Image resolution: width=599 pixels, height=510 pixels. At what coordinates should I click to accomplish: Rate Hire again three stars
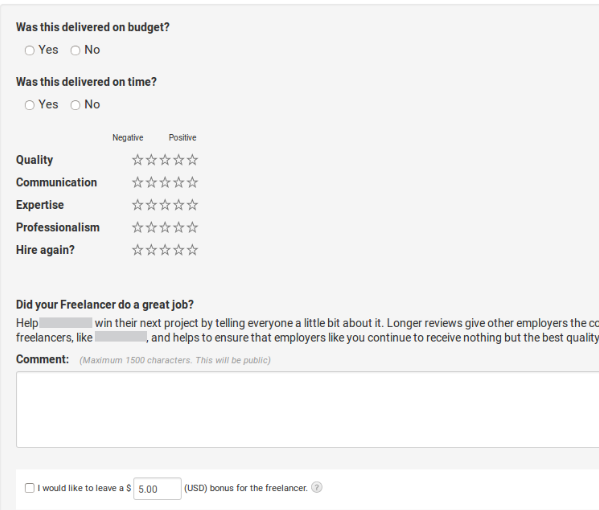point(165,250)
